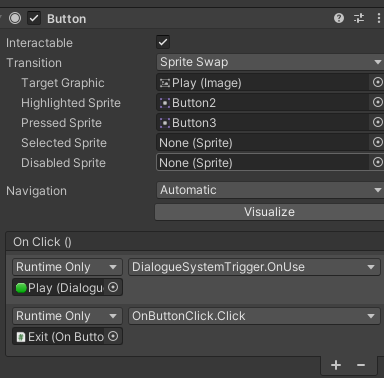Toggle the Button component enabled checkbox
The height and width of the screenshot is (378, 384).
click(34, 18)
